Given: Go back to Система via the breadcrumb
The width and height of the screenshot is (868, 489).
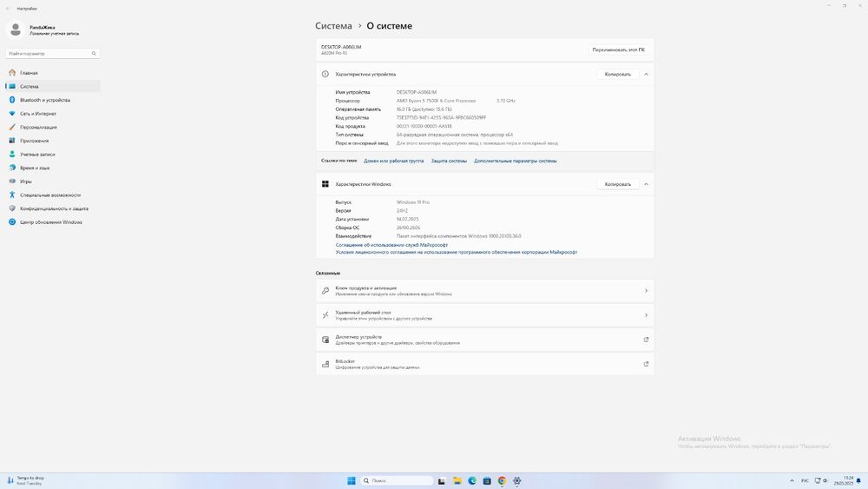Looking at the screenshot, I should tap(333, 25).
